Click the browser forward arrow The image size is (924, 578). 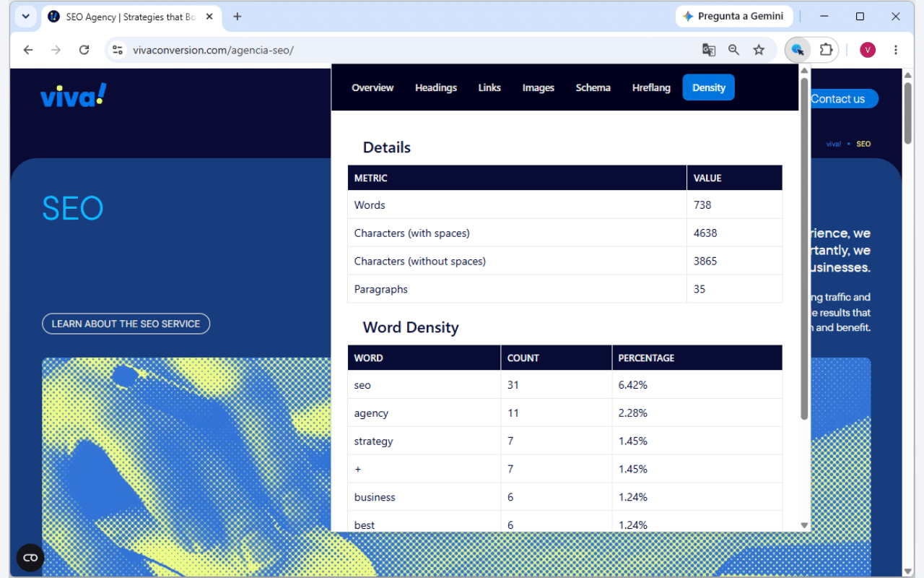(x=56, y=50)
